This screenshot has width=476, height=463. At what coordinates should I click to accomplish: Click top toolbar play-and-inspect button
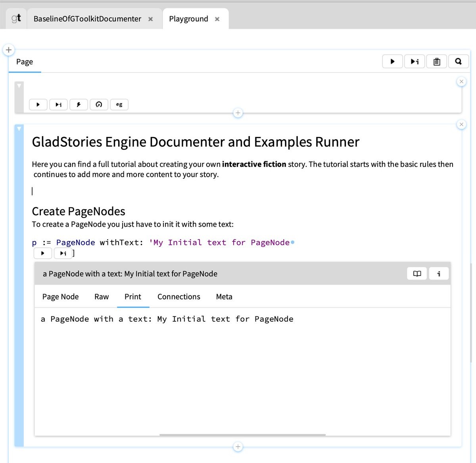(415, 62)
